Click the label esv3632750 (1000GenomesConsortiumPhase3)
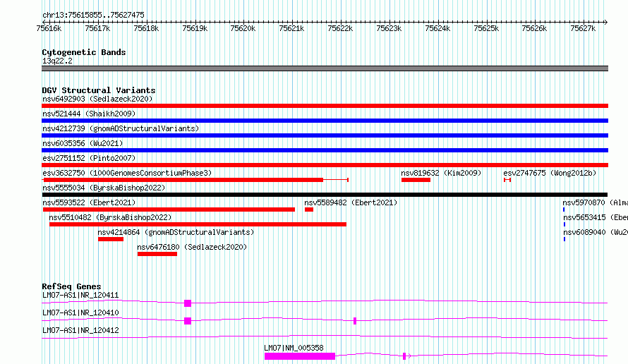The image size is (628, 364). (x=127, y=173)
